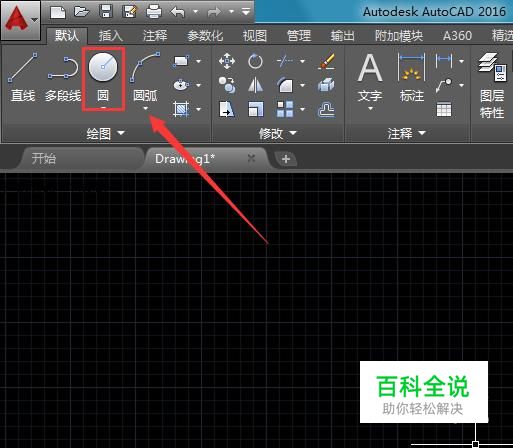
Task: Select the Trim tool
Action: 285,61
